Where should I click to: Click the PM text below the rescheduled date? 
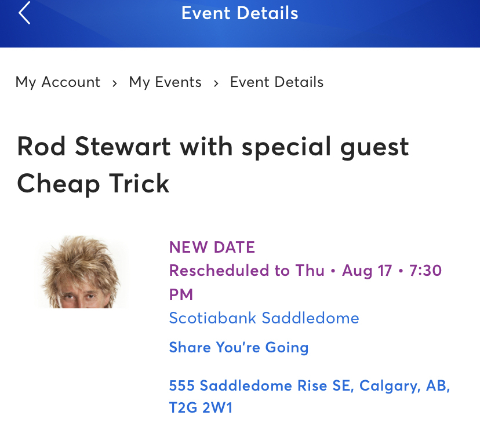pyautogui.click(x=181, y=294)
